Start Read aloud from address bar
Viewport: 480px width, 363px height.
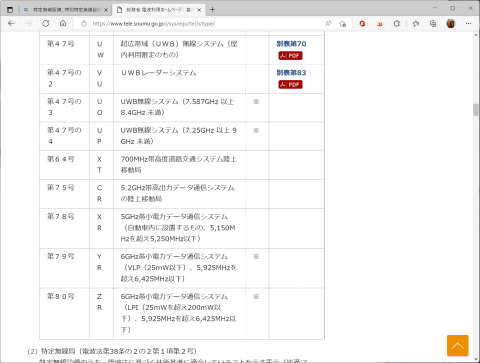click(x=328, y=24)
